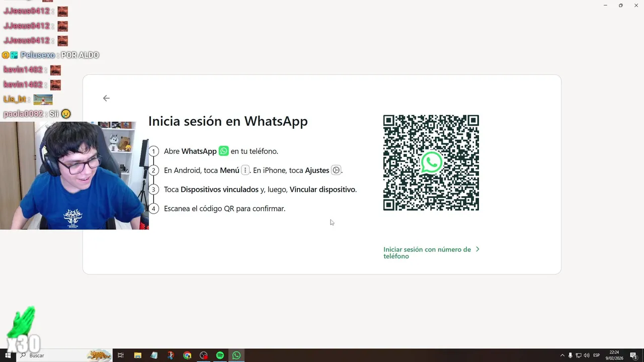The height and width of the screenshot is (362, 644).
Task: Open 'Iniciar sesión con número de teléfono' link
Action: 427,252
